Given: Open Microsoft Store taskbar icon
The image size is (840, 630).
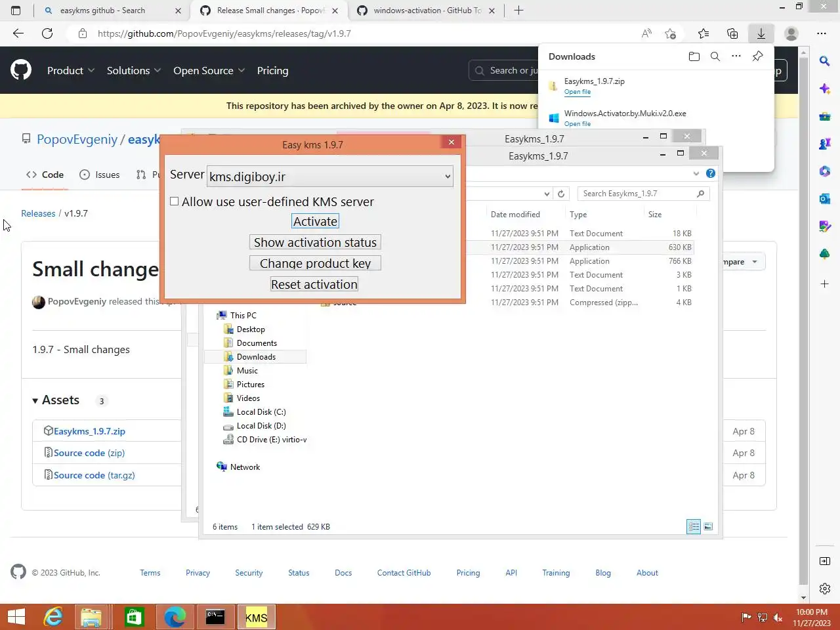Looking at the screenshot, I should [135, 617].
